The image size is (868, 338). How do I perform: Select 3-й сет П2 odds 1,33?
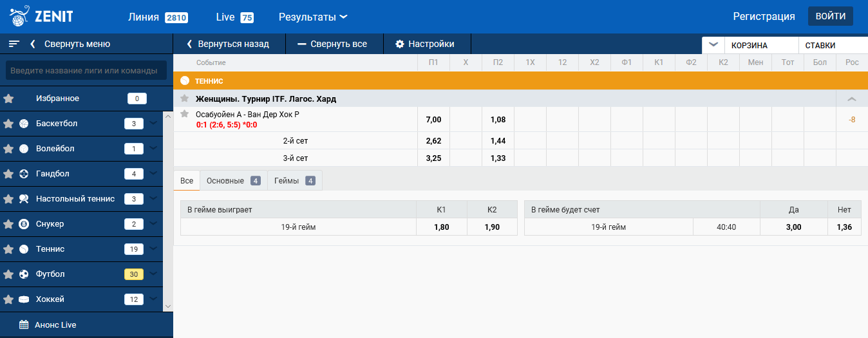(498, 158)
